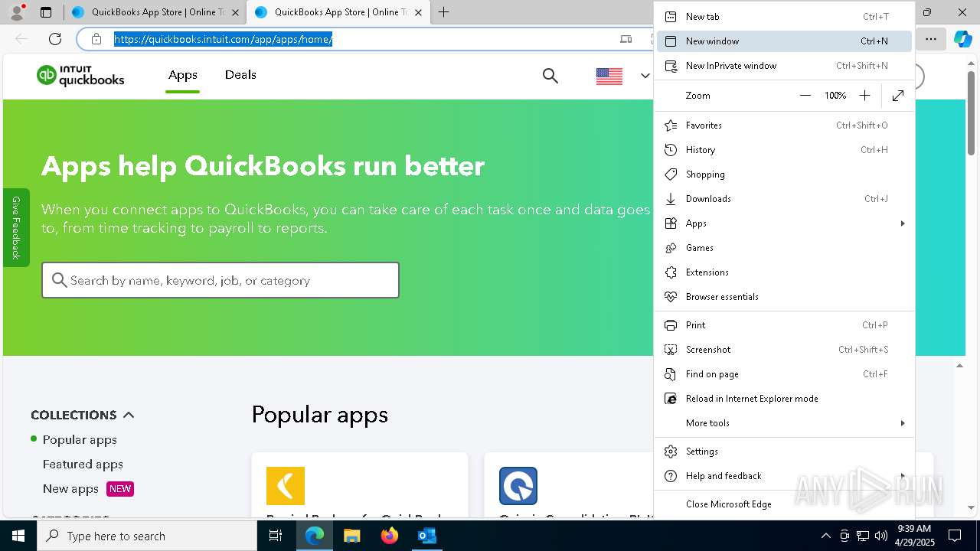Reload in Internet Explorer mode
The height and width of the screenshot is (551, 980).
pos(784,399)
